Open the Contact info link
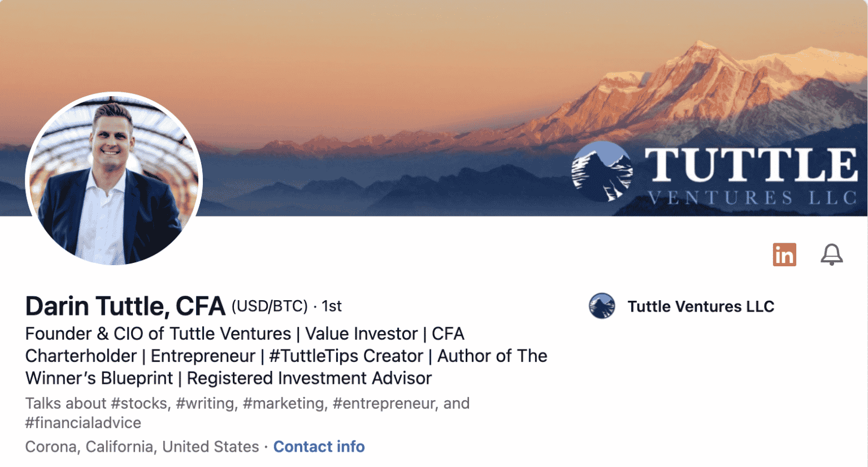 click(319, 447)
